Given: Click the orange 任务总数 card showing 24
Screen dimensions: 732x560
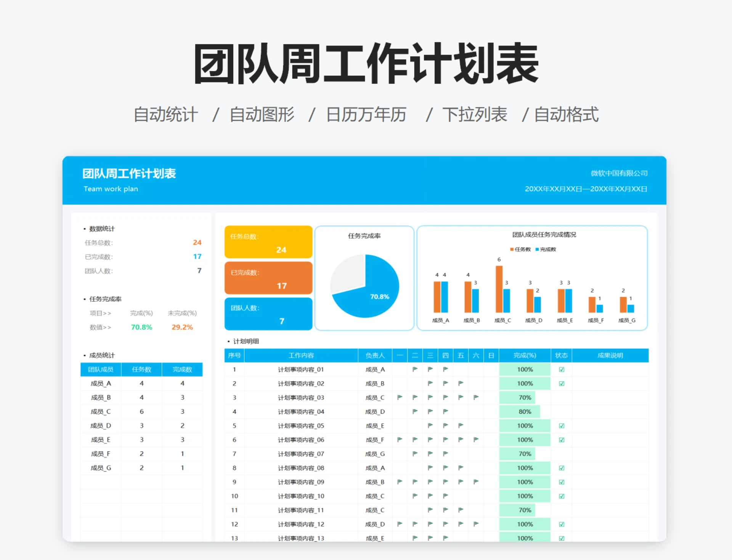Looking at the screenshot, I should click(x=268, y=242).
